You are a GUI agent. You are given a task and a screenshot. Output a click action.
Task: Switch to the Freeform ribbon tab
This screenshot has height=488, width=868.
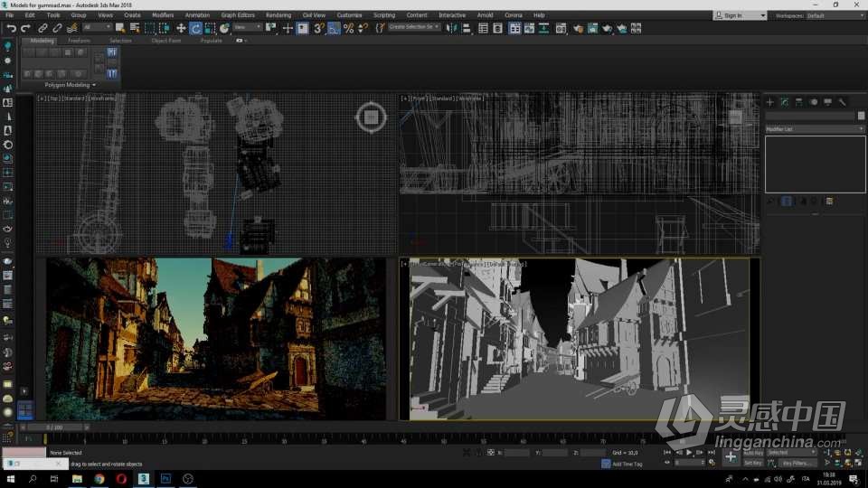79,41
